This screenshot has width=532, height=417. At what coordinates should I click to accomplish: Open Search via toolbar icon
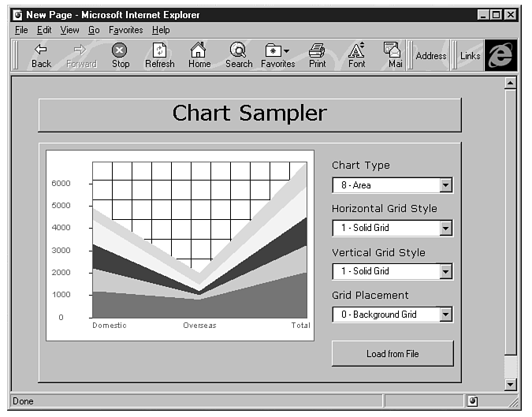[238, 50]
